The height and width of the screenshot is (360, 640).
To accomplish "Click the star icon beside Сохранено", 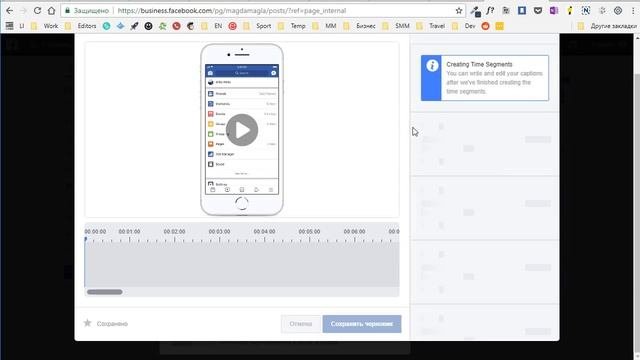I will coord(87,323).
